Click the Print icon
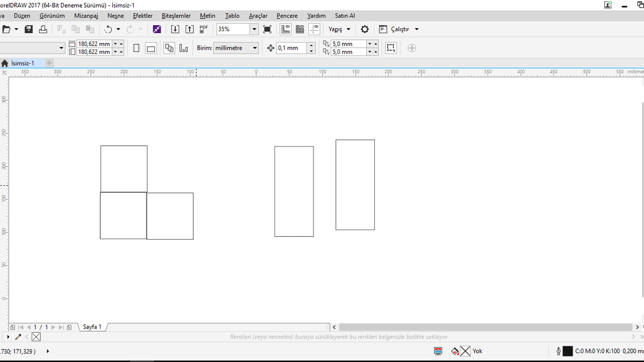Viewport: 644px width, 362px height. coord(43,29)
